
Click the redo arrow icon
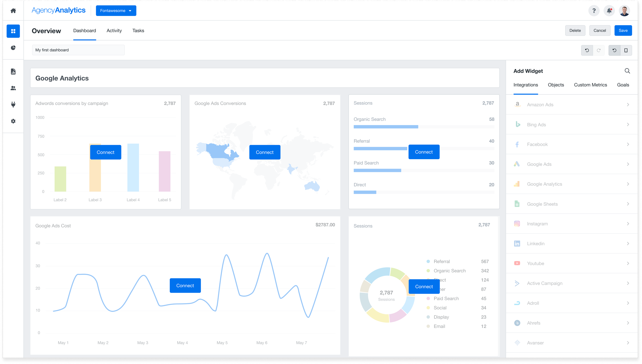tap(599, 50)
